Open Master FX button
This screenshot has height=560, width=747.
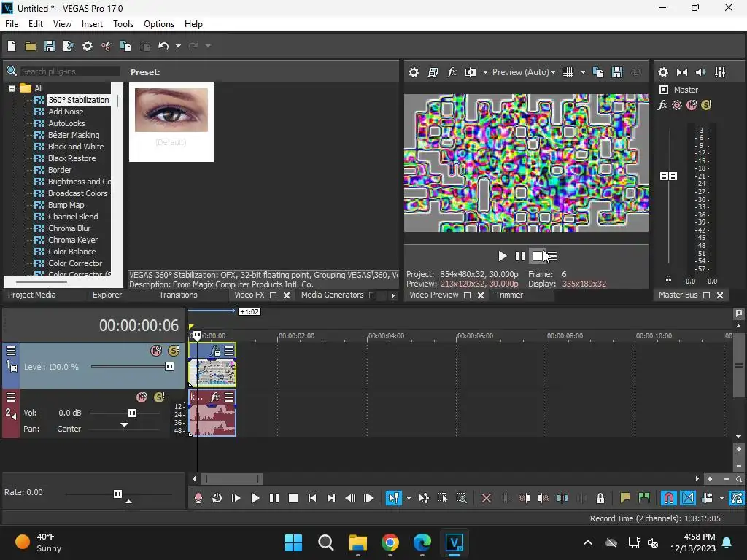pyautogui.click(x=662, y=105)
